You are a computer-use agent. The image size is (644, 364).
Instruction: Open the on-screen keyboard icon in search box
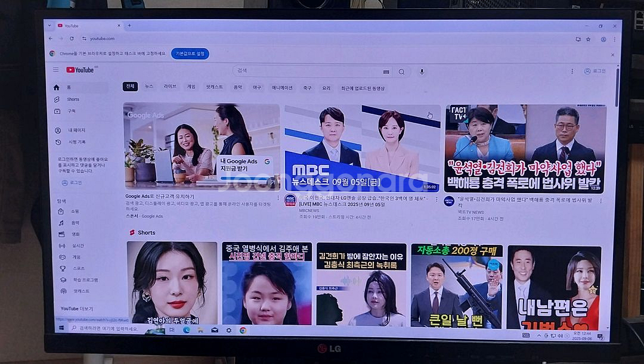point(386,71)
